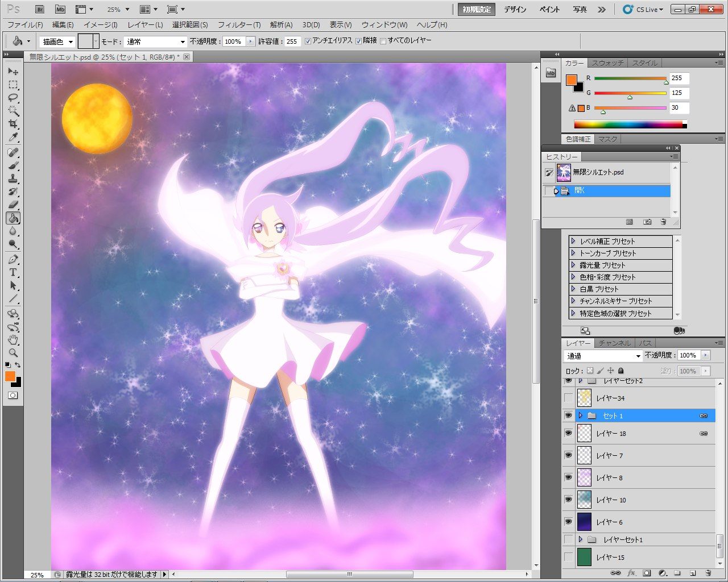The height and width of the screenshot is (582, 728).
Task: Select the Move tool
Action: pos(13,72)
